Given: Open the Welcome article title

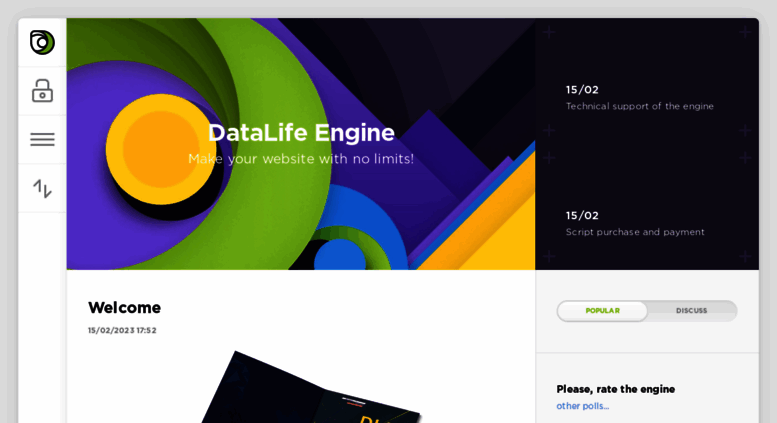Looking at the screenshot, I should pos(124,308).
